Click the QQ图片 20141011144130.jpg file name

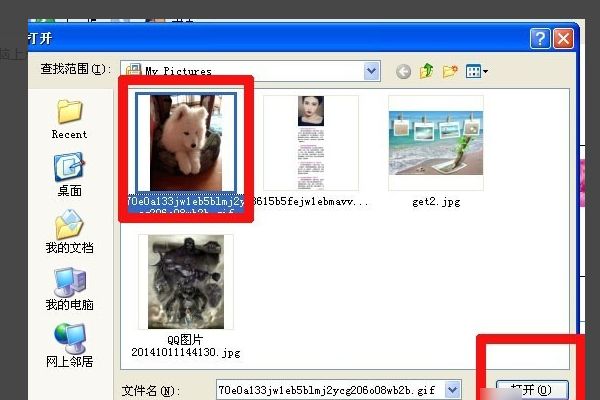(x=186, y=346)
